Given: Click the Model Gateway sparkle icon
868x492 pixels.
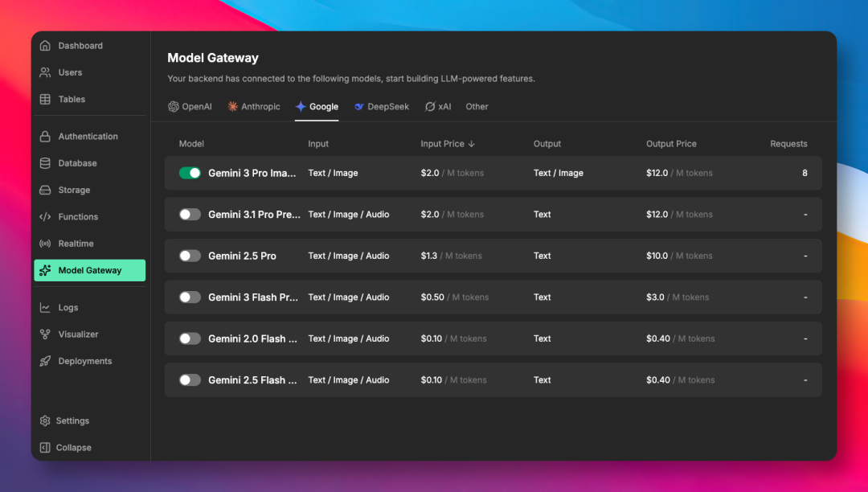Looking at the screenshot, I should pos(45,270).
